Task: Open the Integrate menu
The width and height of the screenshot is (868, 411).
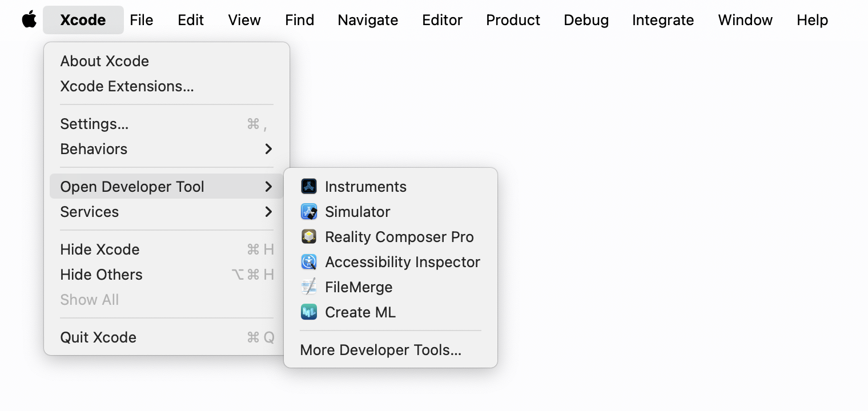Action: [664, 20]
